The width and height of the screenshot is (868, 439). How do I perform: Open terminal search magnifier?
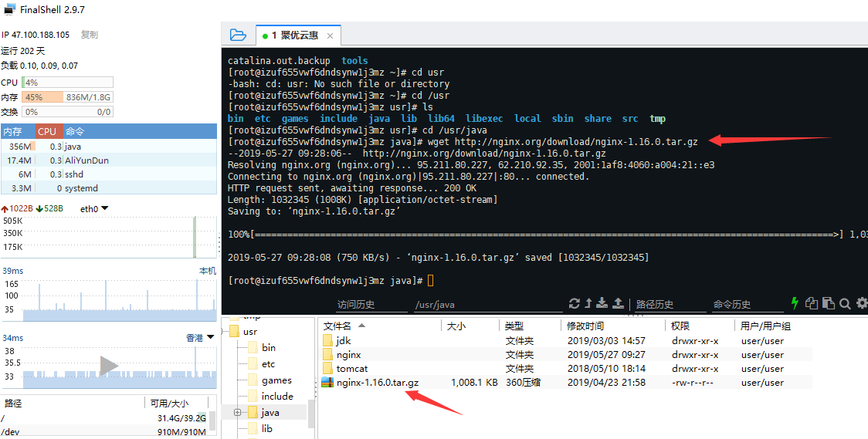[845, 303]
